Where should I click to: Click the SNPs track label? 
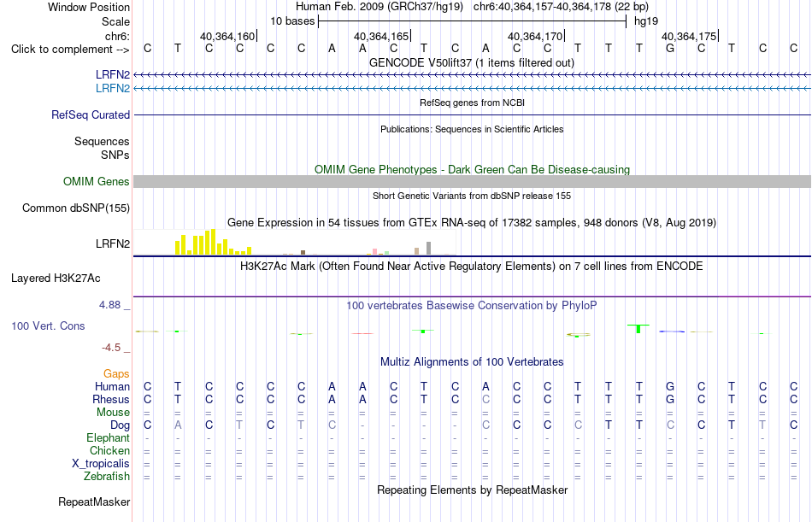tap(115, 155)
